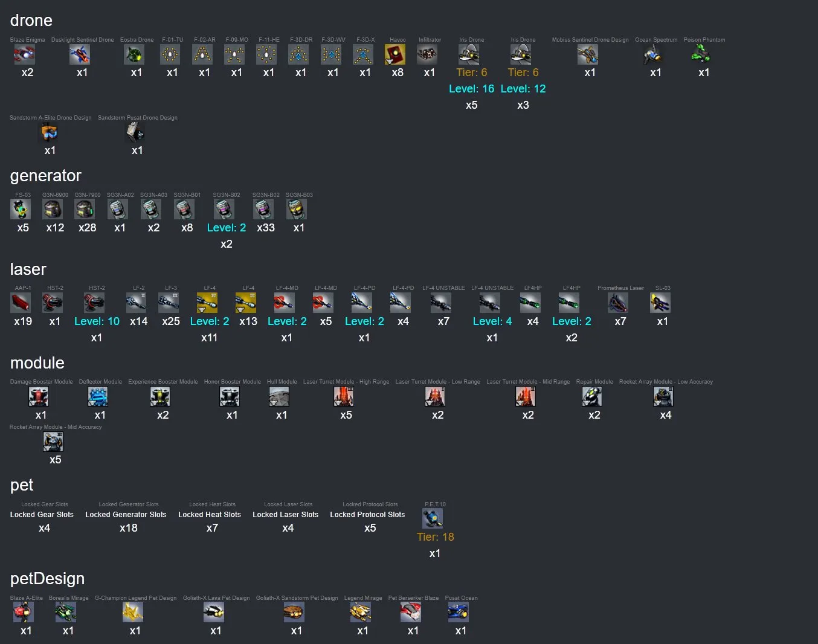Screen dimensions: 818x644
Task: Select Rocket Array Module Mid Accuracy icon
Action: click(53, 442)
